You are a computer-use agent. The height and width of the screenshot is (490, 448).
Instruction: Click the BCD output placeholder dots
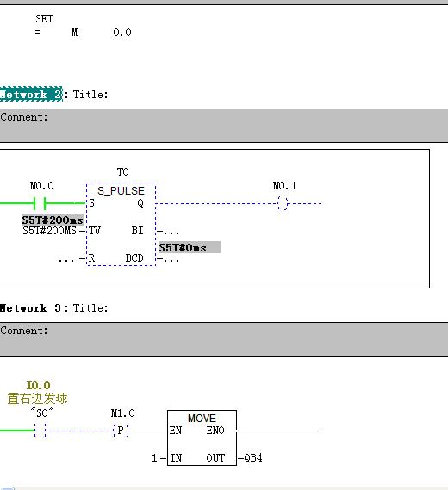point(171,260)
